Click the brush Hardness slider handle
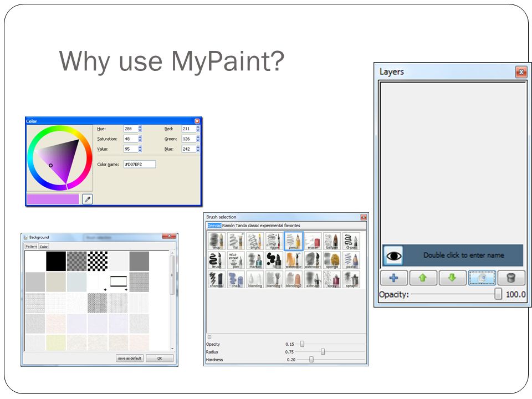This screenshot has width=532, height=399. 311,359
